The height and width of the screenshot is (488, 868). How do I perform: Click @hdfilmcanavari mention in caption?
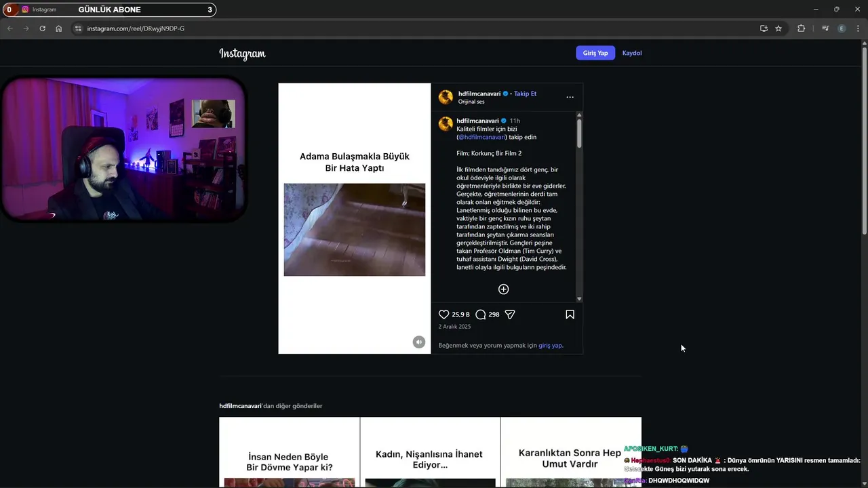pos(481,137)
